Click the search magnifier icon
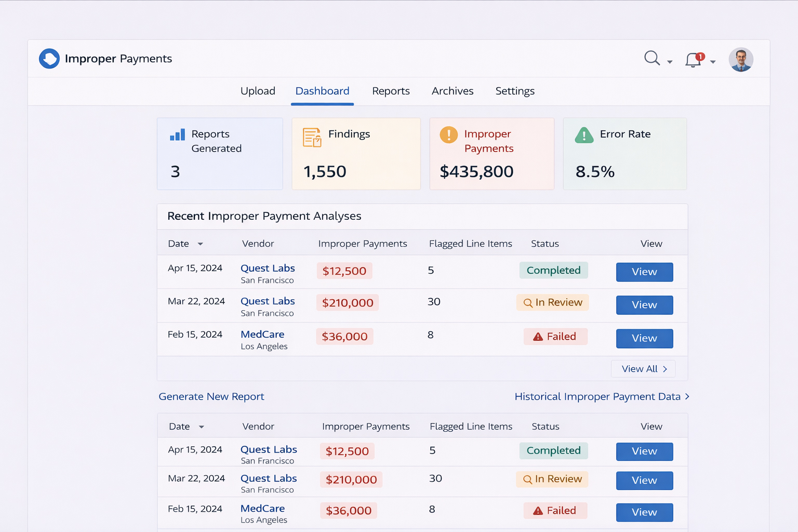Screen dimensions: 798x532 (651, 58)
